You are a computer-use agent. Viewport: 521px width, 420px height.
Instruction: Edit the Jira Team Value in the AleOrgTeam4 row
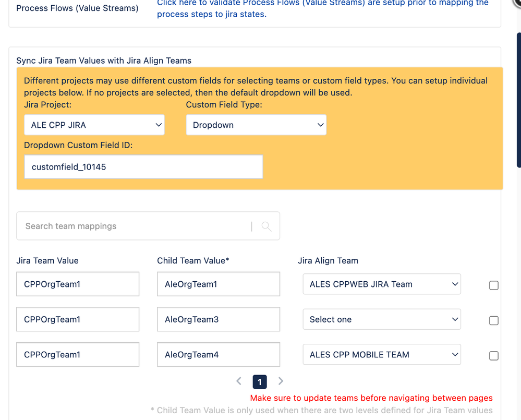coord(78,355)
